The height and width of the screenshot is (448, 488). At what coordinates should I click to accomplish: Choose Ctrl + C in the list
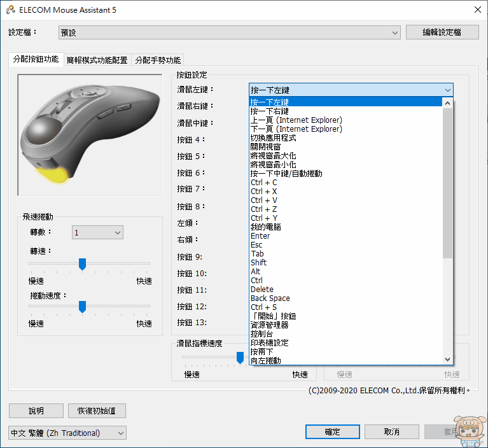(x=345, y=183)
